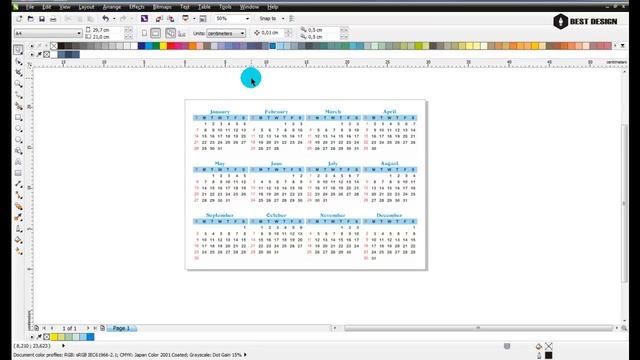Image resolution: width=640 pixels, height=360 pixels.
Task: Open the Bitmaps menu
Action: 162,7
